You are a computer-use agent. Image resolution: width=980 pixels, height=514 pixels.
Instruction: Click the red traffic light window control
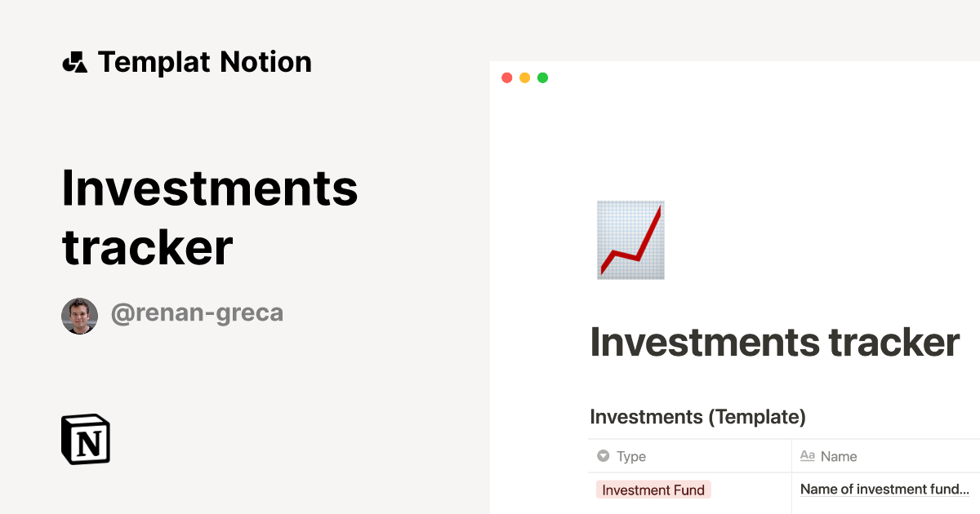[x=507, y=78]
